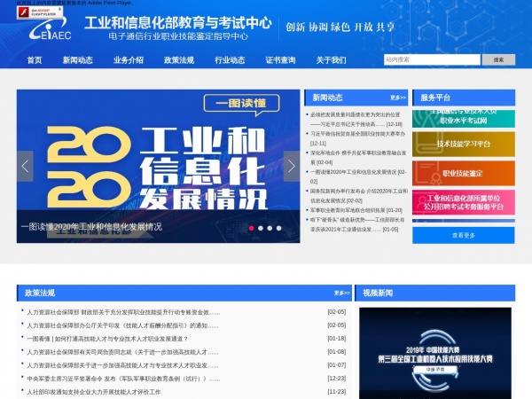The width and height of the screenshot is (532, 399).
Task: Open policy 人社部印发通知支持企业大力开展技能人才评价工作
Action: point(94,392)
